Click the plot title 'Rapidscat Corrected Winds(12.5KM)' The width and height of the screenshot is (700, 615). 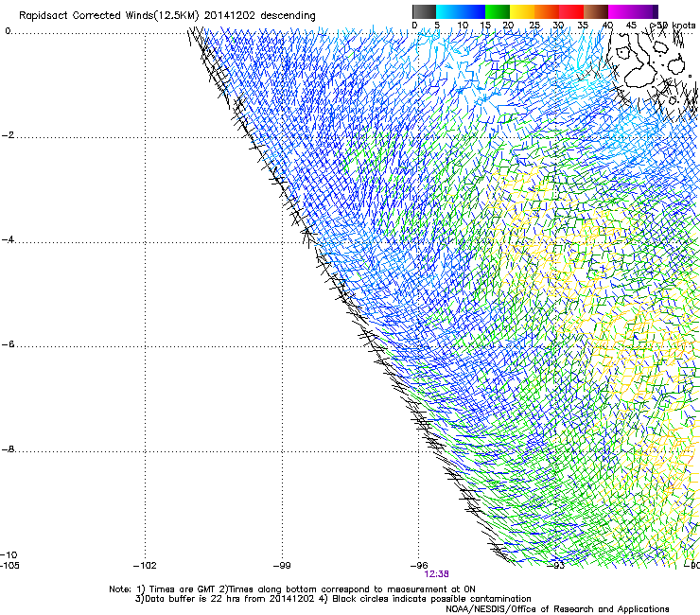pos(109,16)
